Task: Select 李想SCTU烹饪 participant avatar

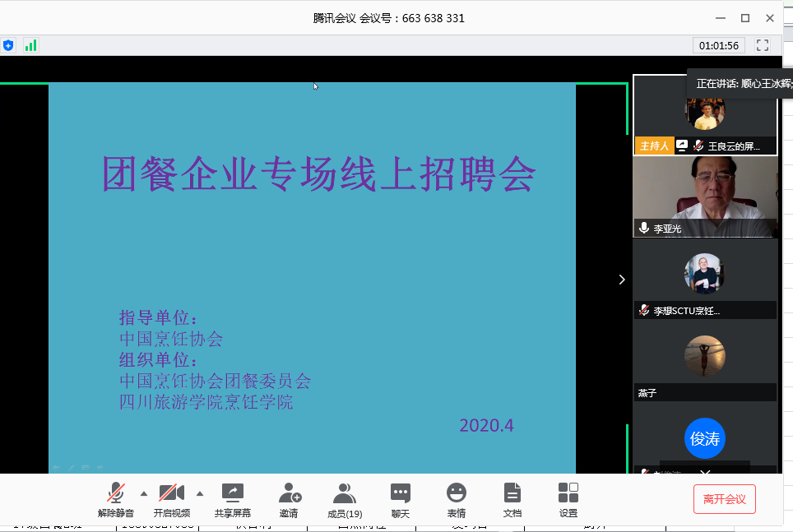Action: (x=705, y=274)
